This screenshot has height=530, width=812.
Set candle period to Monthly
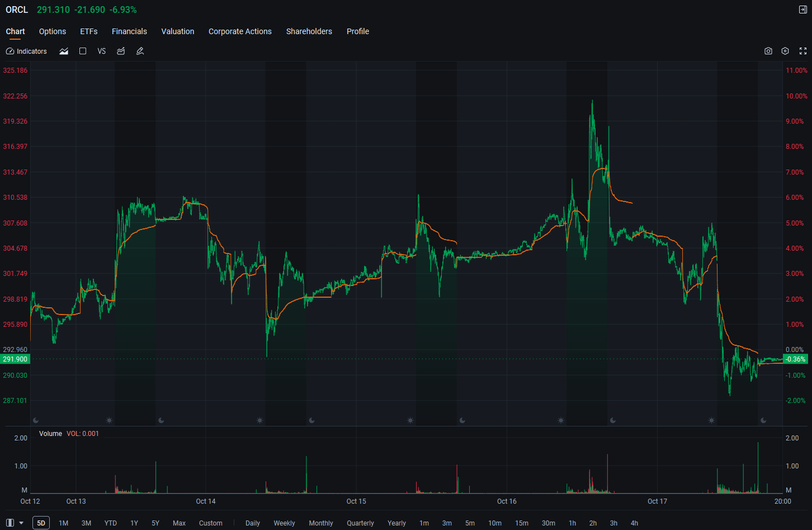click(x=321, y=523)
